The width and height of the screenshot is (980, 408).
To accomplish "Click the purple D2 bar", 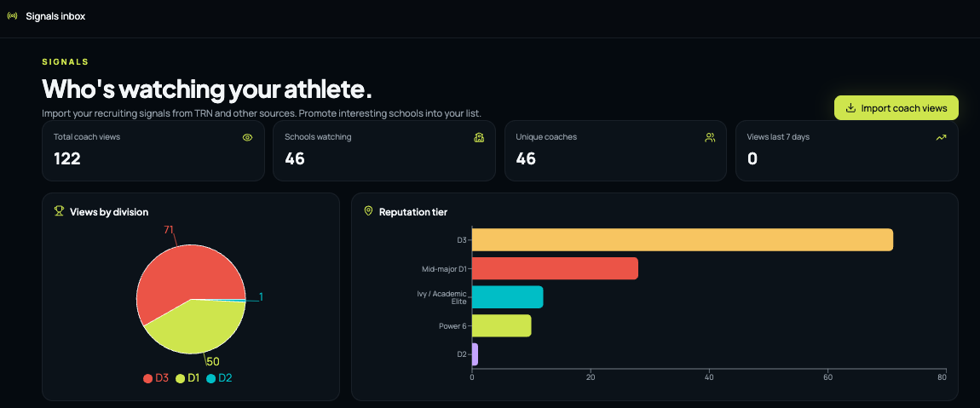I will tap(475, 354).
